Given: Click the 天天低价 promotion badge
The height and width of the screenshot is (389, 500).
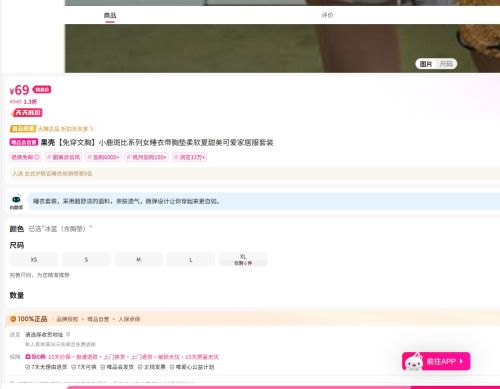Looking at the screenshot, I should click(x=27, y=112).
